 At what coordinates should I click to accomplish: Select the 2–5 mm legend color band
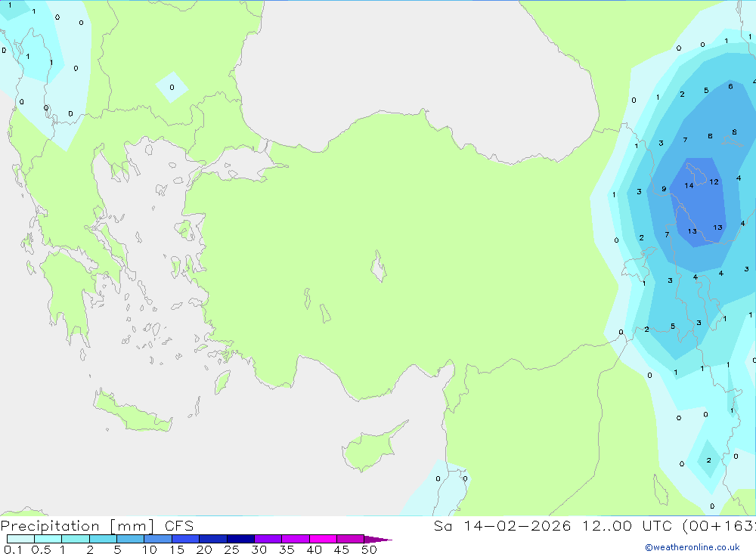click(x=103, y=539)
